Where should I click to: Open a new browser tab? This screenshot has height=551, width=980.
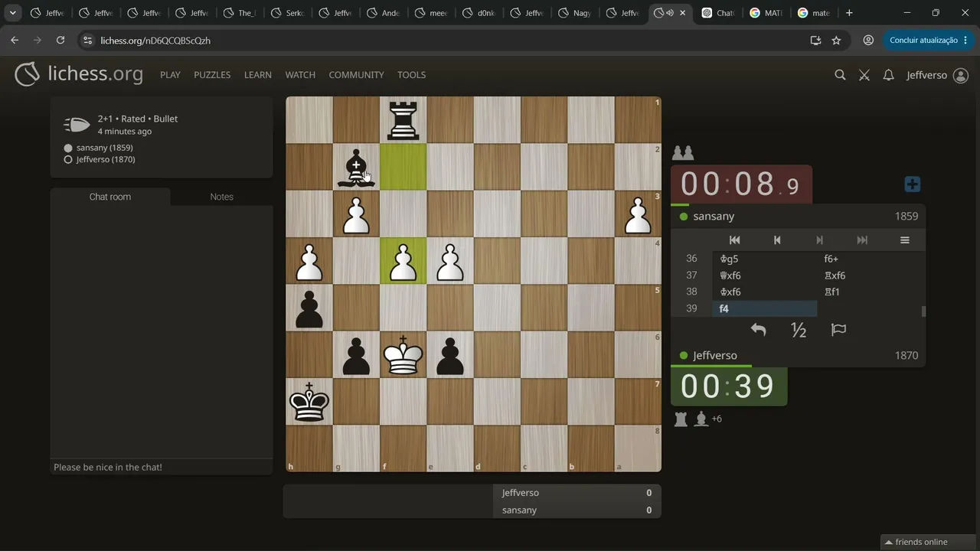pyautogui.click(x=849, y=13)
